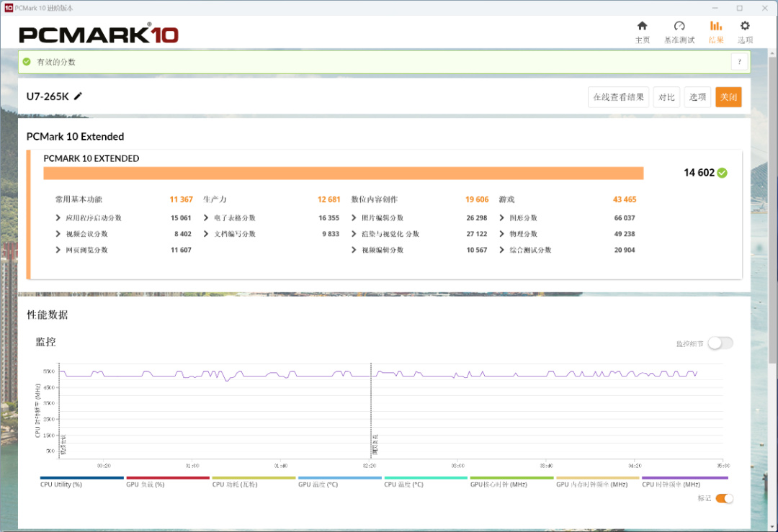Screen dimensions: 778x532
Task: Click the orange PCMark 10 Extended score bar
Action: 344,173
